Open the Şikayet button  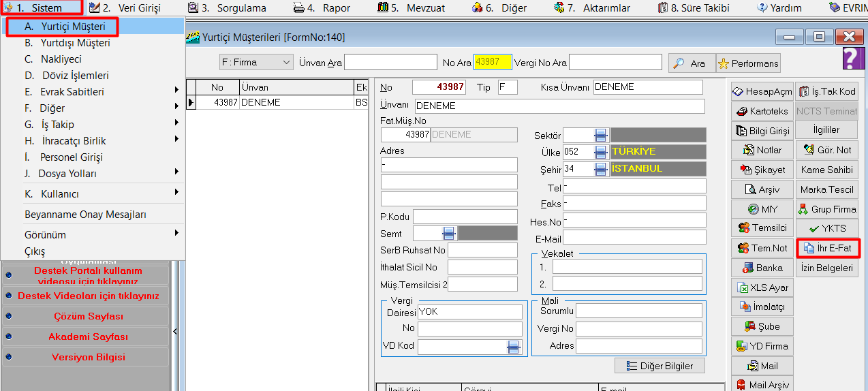click(x=762, y=170)
